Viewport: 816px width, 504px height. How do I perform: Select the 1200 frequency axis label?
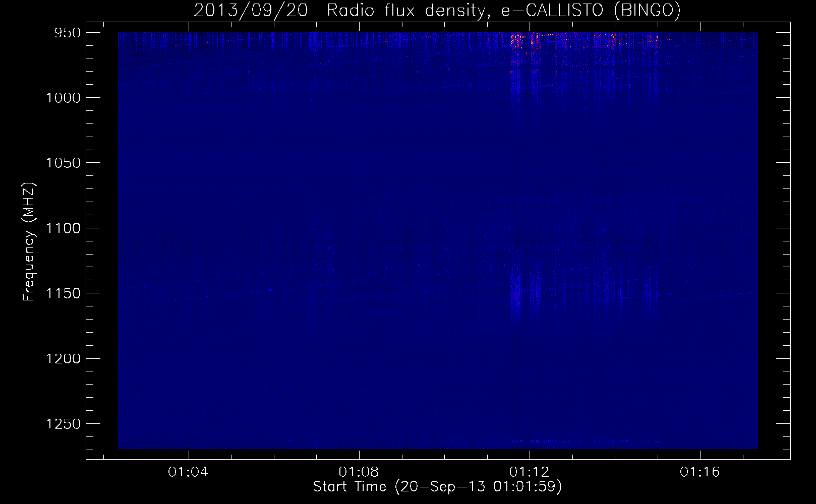pyautogui.click(x=63, y=358)
